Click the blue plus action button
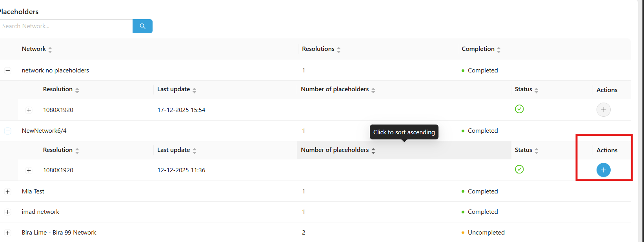644x242 pixels. (603, 170)
